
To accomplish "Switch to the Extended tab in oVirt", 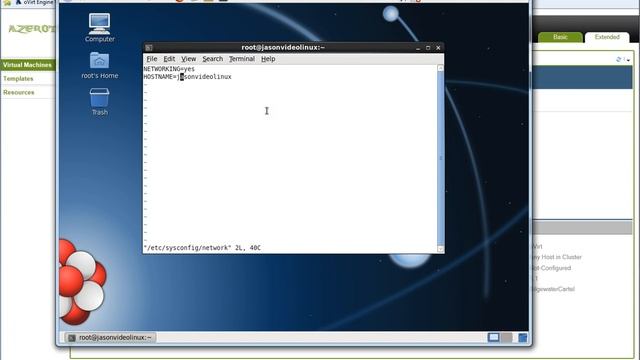I will click(607, 37).
